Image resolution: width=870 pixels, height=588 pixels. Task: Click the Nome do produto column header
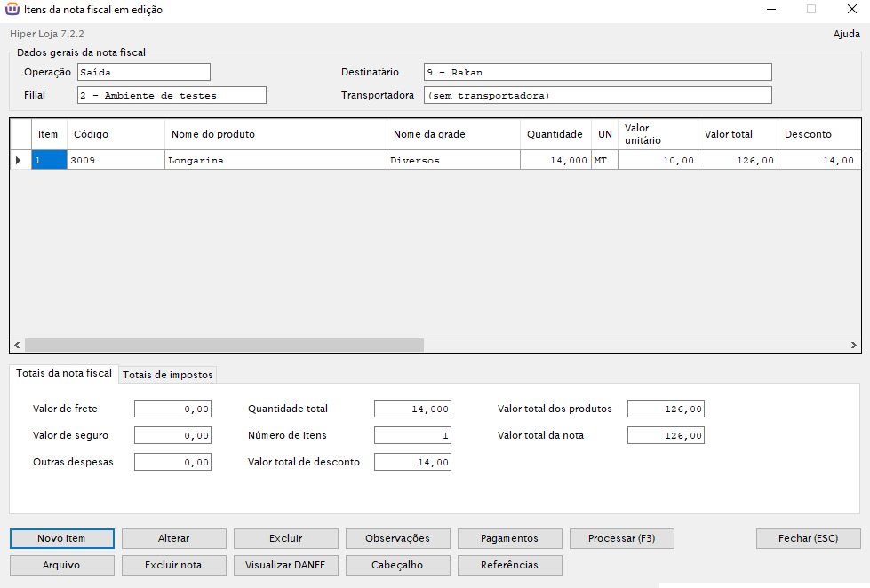[275, 134]
